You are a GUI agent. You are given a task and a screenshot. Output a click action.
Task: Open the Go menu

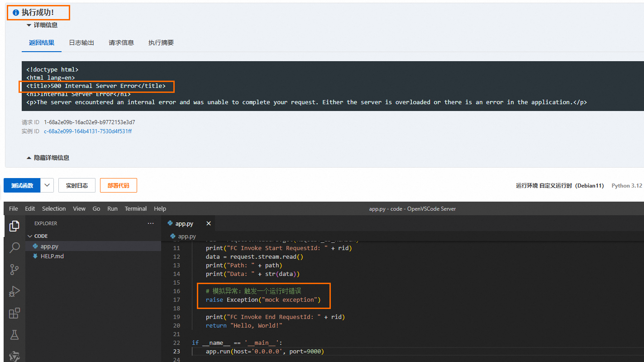tap(96, 208)
